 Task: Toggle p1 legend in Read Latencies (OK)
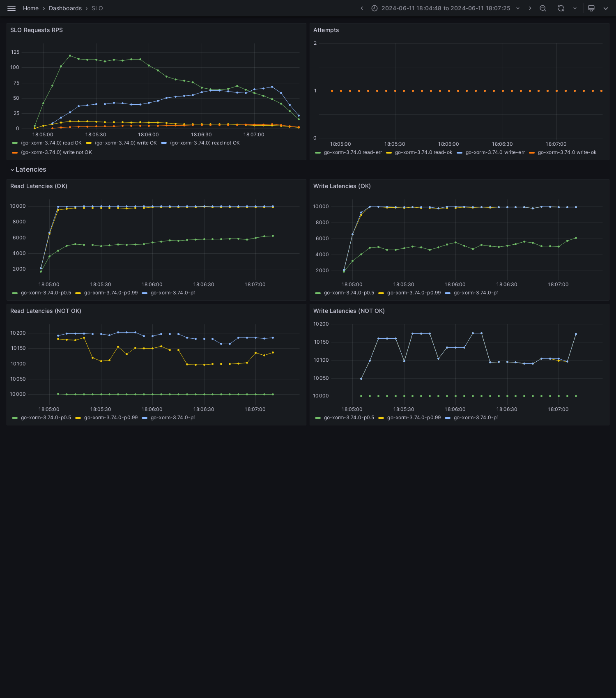click(173, 293)
